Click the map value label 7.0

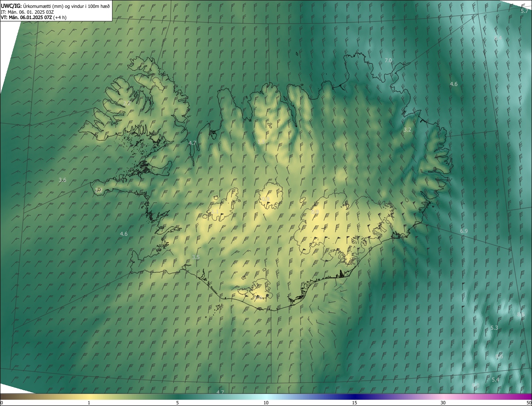coord(388,60)
